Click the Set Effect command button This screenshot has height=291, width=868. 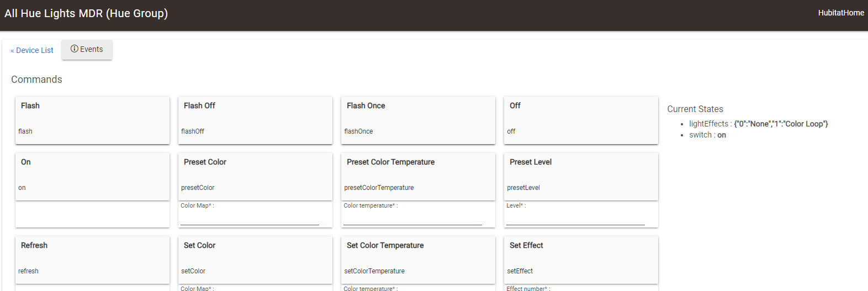coord(581,260)
